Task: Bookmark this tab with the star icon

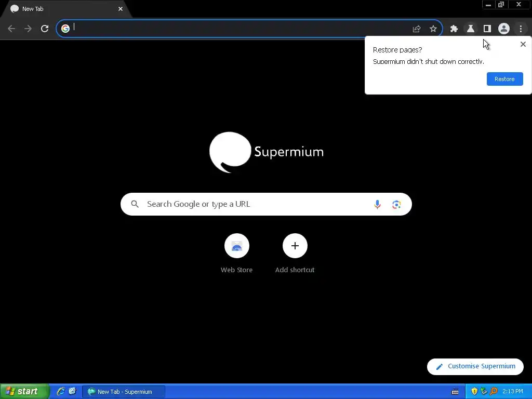Action: (433, 29)
